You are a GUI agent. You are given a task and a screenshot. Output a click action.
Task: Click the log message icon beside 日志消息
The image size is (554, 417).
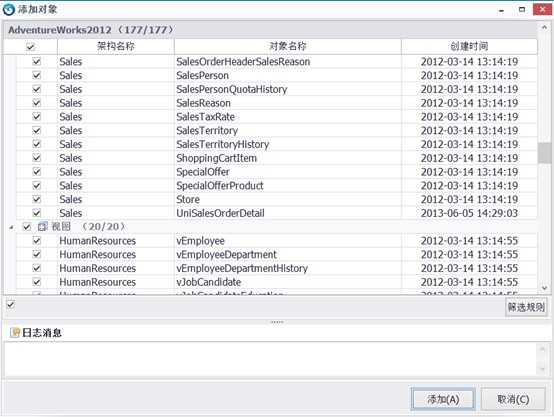point(15,333)
